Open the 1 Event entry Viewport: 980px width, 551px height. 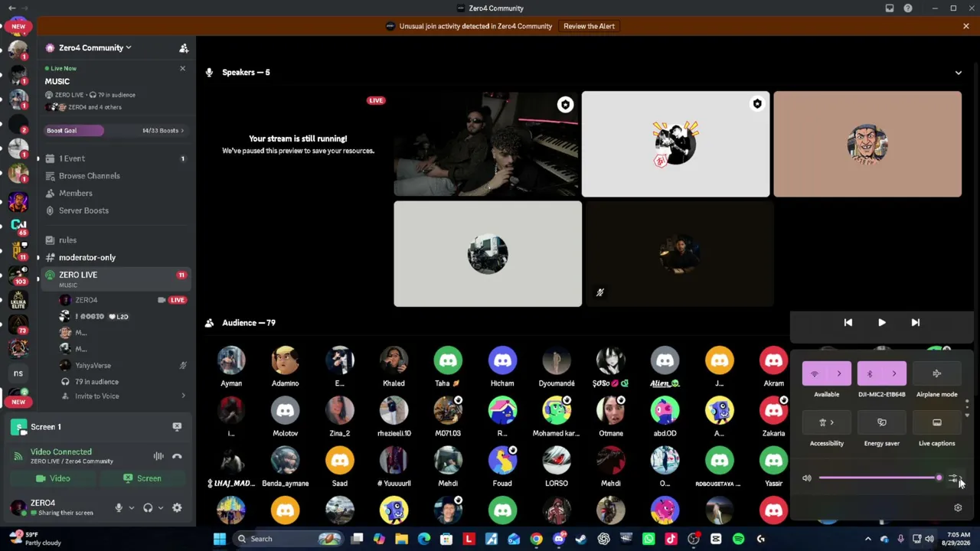pos(115,158)
